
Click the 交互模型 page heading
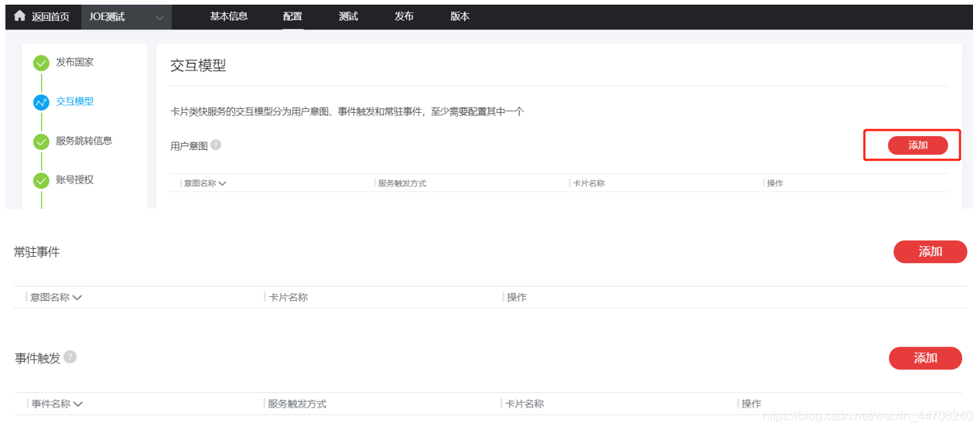(198, 66)
